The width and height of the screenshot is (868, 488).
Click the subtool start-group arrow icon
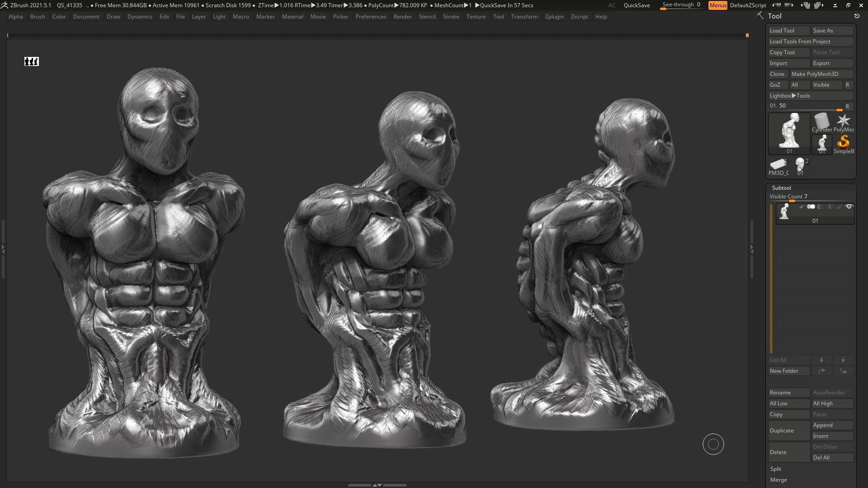click(x=802, y=206)
